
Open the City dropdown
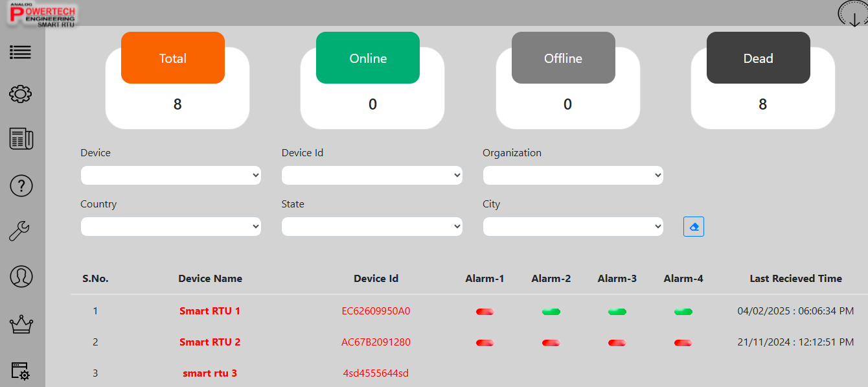coord(573,227)
